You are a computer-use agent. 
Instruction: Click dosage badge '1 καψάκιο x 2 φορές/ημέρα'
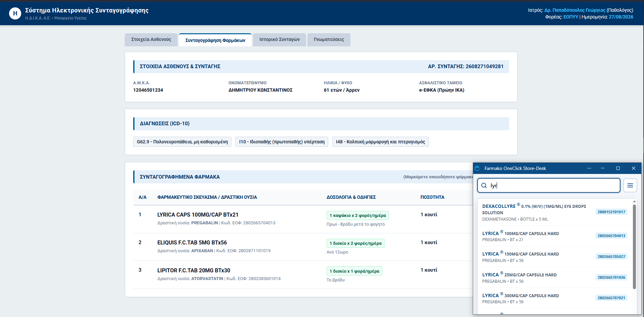point(358,216)
